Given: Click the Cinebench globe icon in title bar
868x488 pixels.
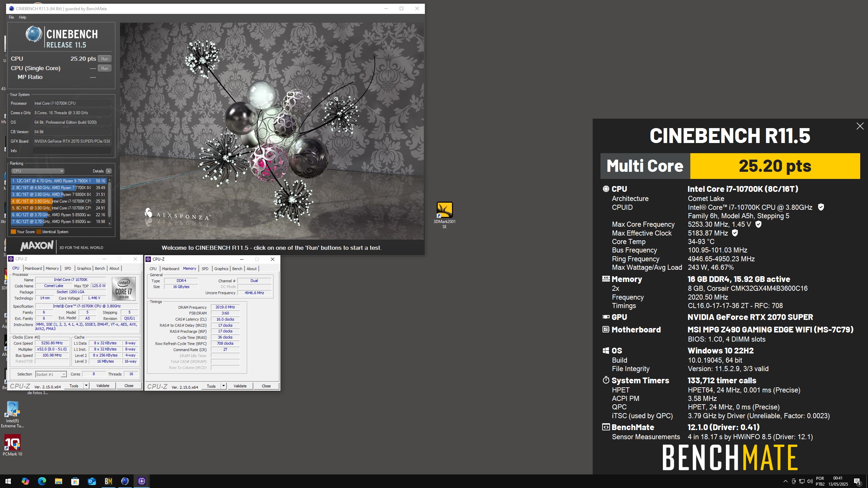Looking at the screenshot, I should pyautogui.click(x=12, y=8).
